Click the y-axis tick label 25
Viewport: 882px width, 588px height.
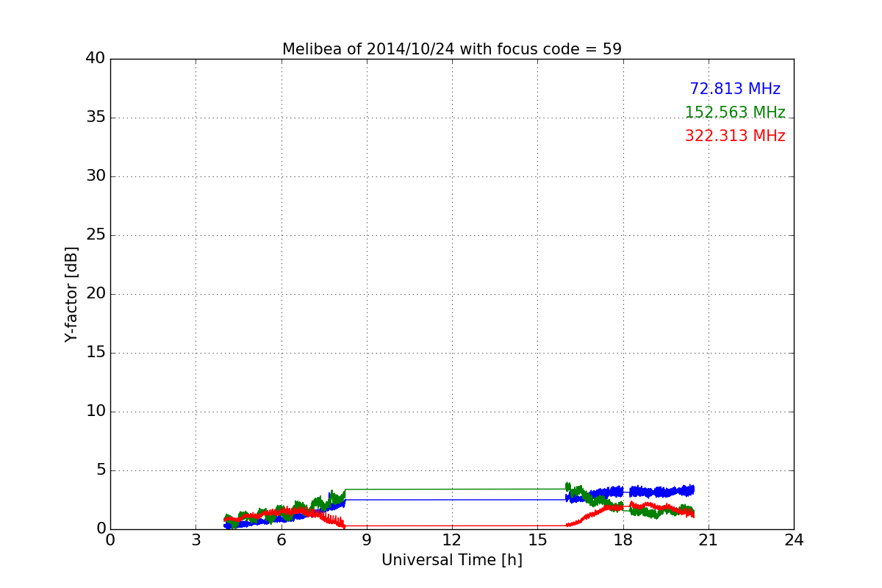click(96, 235)
